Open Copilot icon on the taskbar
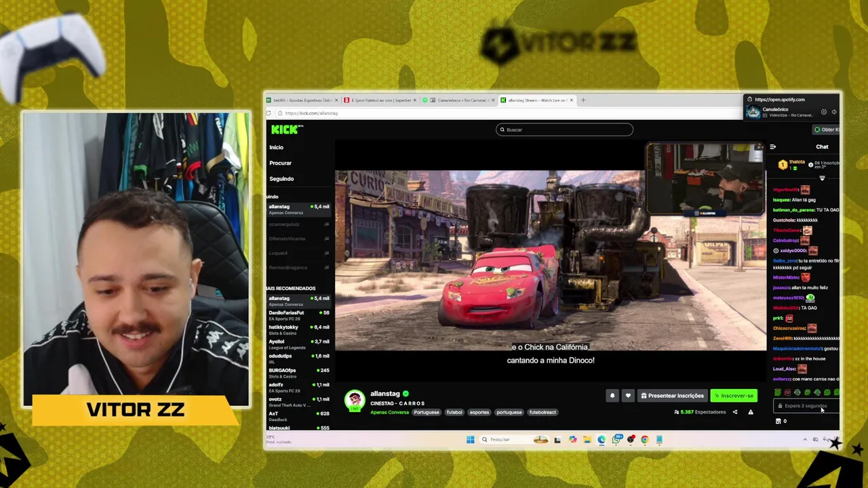868x488 pixels. [x=573, y=439]
